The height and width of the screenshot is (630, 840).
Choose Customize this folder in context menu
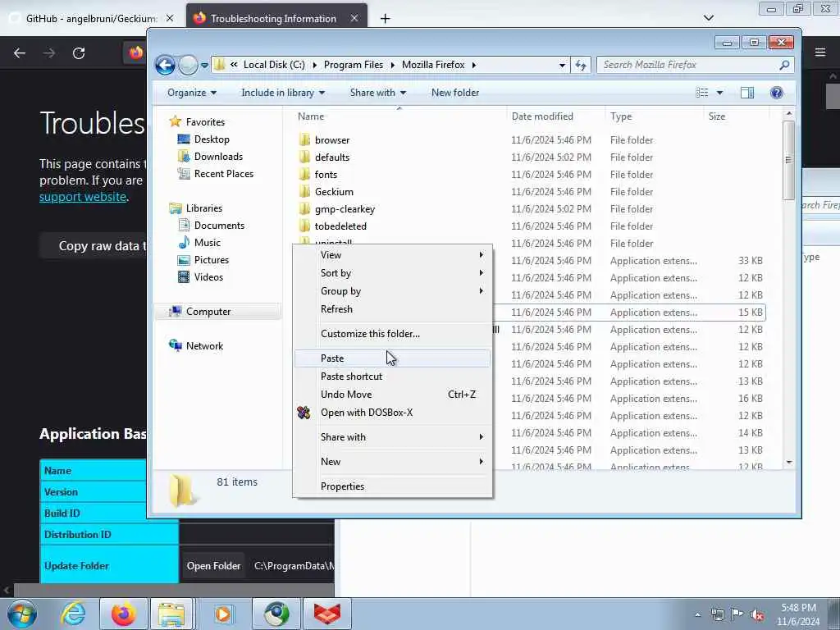pyautogui.click(x=392, y=334)
